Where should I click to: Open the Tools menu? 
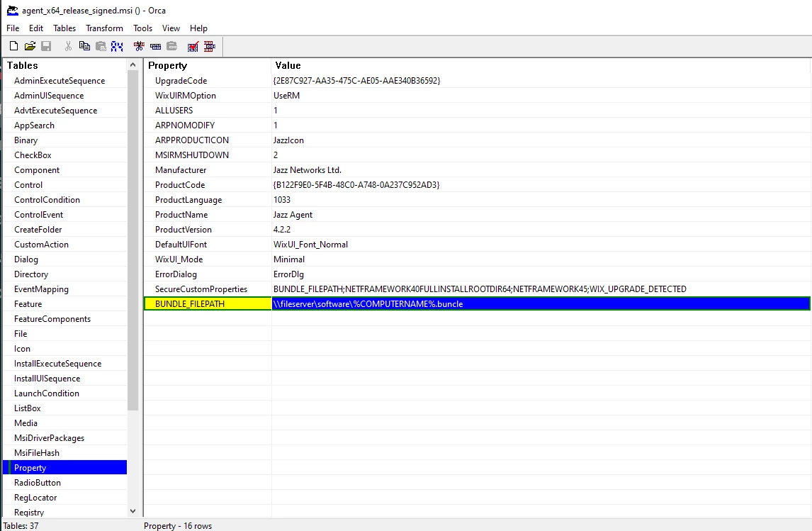click(x=142, y=28)
